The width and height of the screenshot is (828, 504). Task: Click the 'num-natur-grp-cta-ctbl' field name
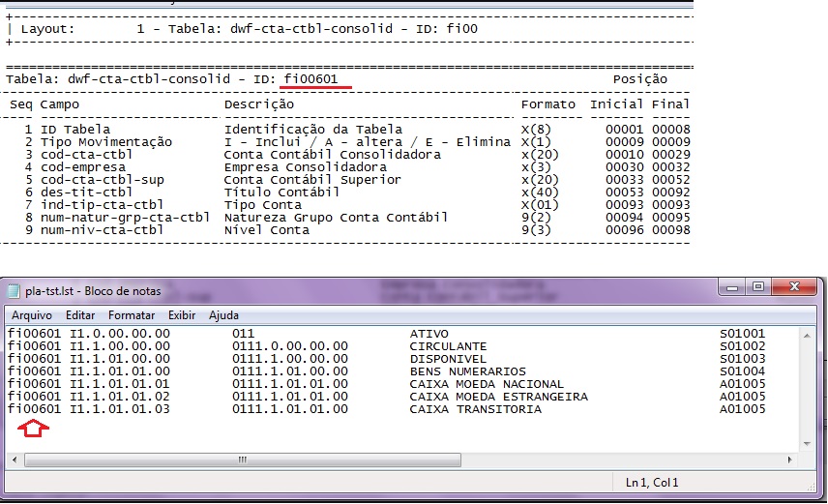(x=125, y=218)
